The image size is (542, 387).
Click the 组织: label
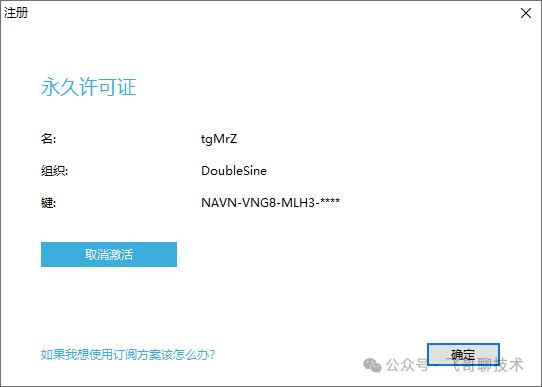tap(55, 171)
